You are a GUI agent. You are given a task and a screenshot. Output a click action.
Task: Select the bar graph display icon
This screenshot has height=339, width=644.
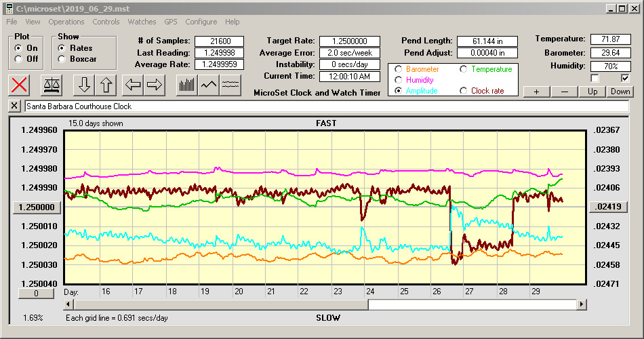[x=187, y=85]
